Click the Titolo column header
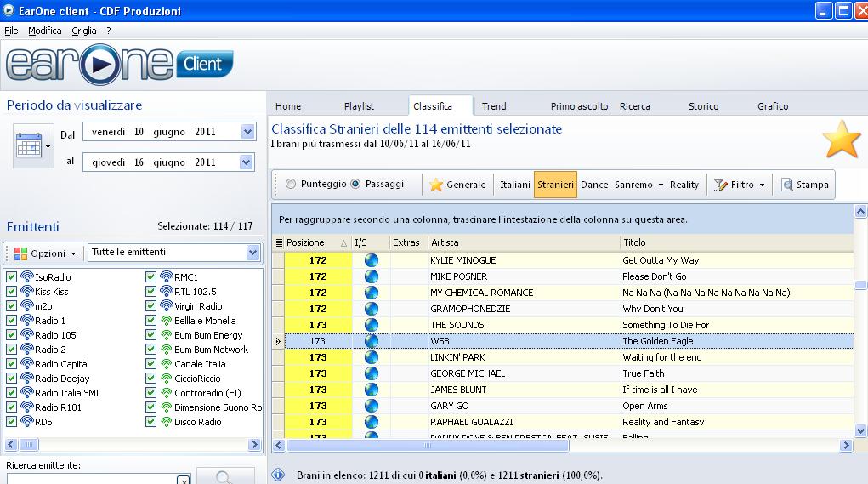Image resolution: width=868 pixels, height=484 pixels. [x=736, y=242]
